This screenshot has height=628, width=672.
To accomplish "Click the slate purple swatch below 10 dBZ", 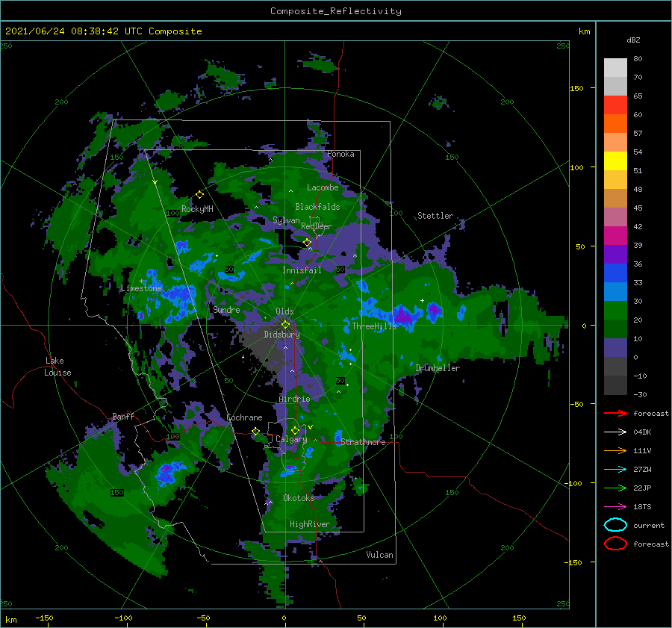I will pyautogui.click(x=615, y=347).
